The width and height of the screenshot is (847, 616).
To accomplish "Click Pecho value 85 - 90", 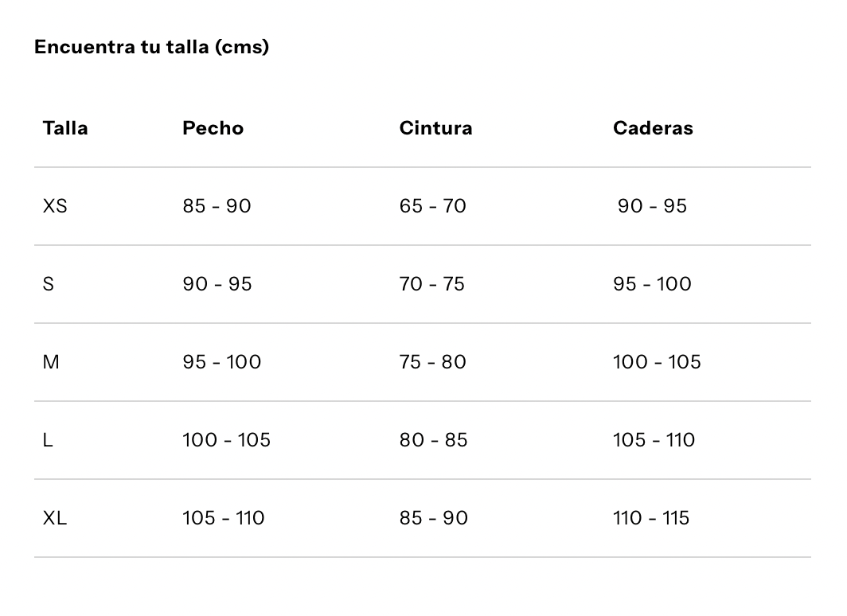I will click(x=217, y=205).
